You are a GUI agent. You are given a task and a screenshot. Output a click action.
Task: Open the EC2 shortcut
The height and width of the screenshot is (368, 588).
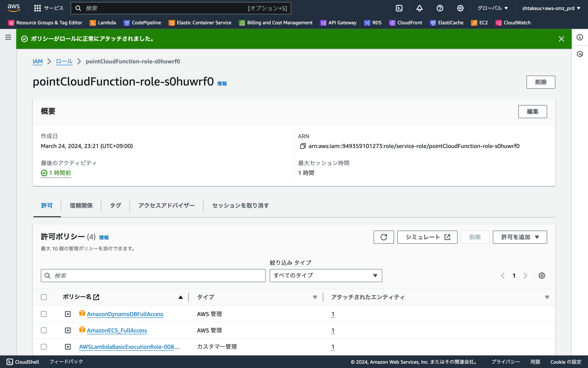479,23
